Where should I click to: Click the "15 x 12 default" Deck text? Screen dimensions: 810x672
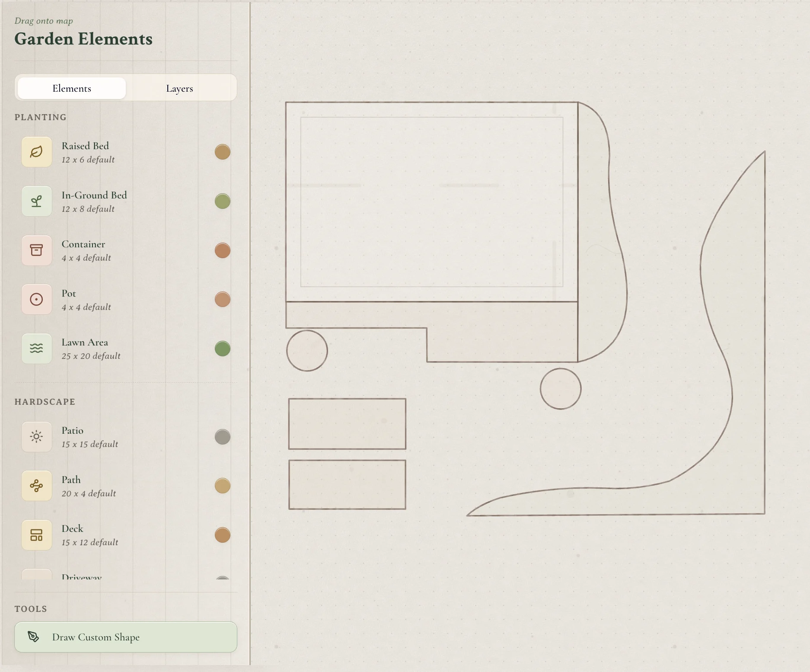coord(89,542)
